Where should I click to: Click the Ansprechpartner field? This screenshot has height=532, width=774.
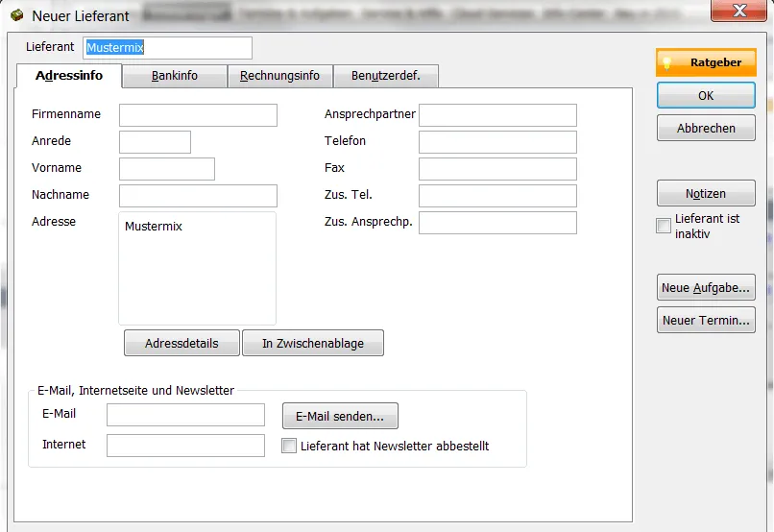pyautogui.click(x=497, y=115)
